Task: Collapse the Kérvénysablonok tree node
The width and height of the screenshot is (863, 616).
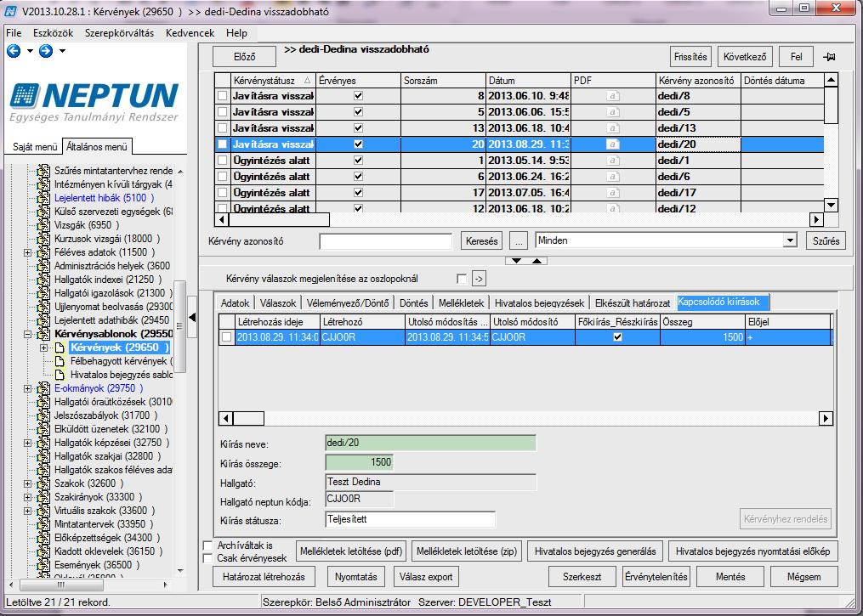Action: (x=27, y=334)
